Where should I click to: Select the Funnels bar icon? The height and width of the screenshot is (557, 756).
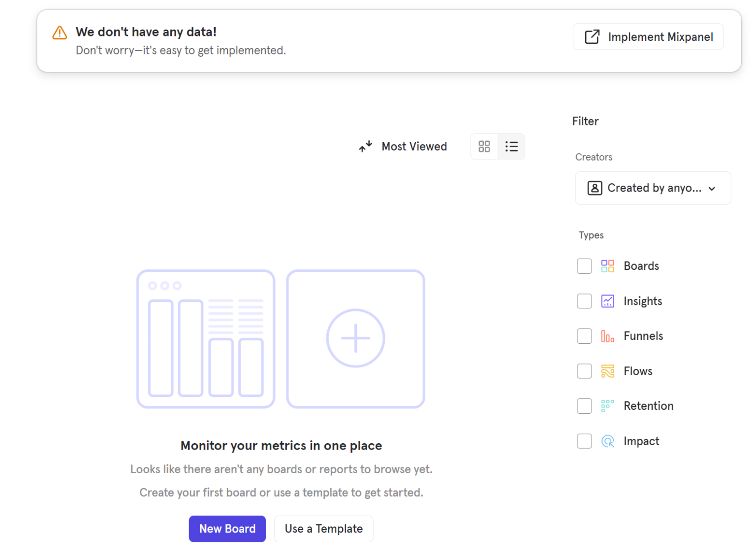[x=608, y=336]
